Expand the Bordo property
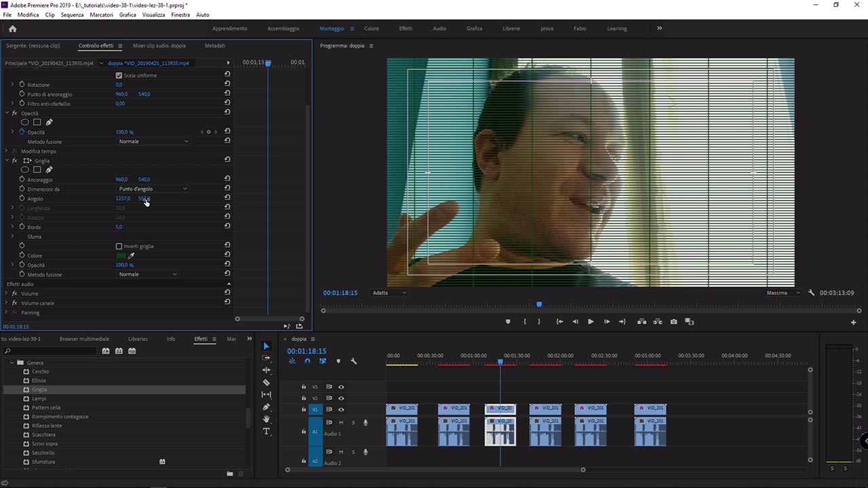This screenshot has width=868, height=488. pyautogui.click(x=12, y=227)
